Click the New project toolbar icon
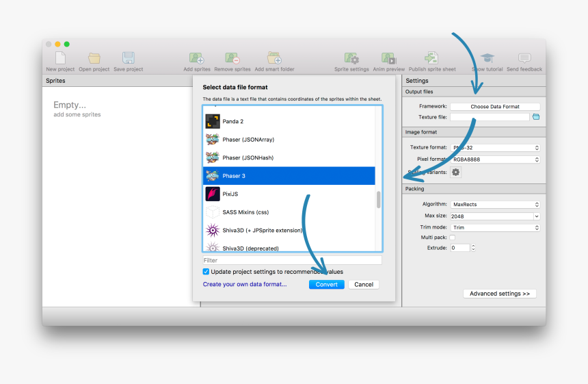This screenshot has height=384, width=588. (60, 58)
